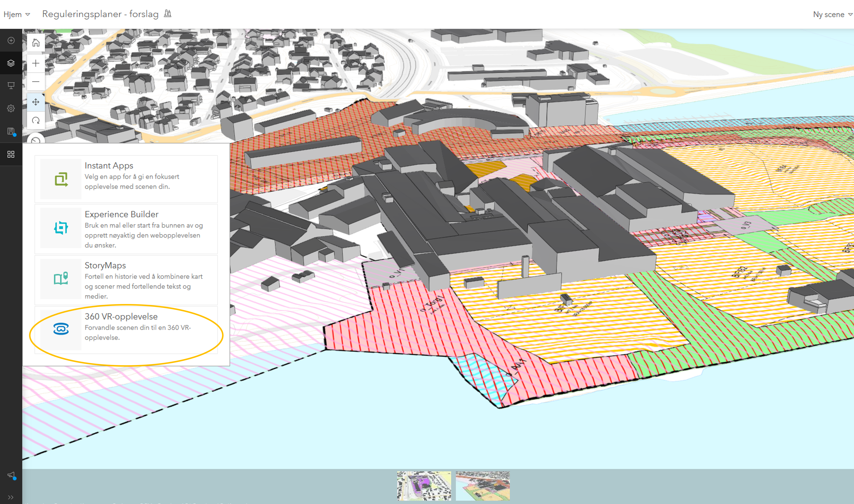Select the Pan navigation tool
The width and height of the screenshot is (854, 504).
coord(36,102)
